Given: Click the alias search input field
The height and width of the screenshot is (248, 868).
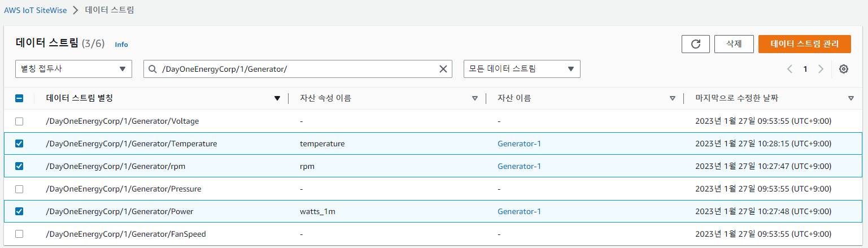Looking at the screenshot, I should tap(298, 69).
